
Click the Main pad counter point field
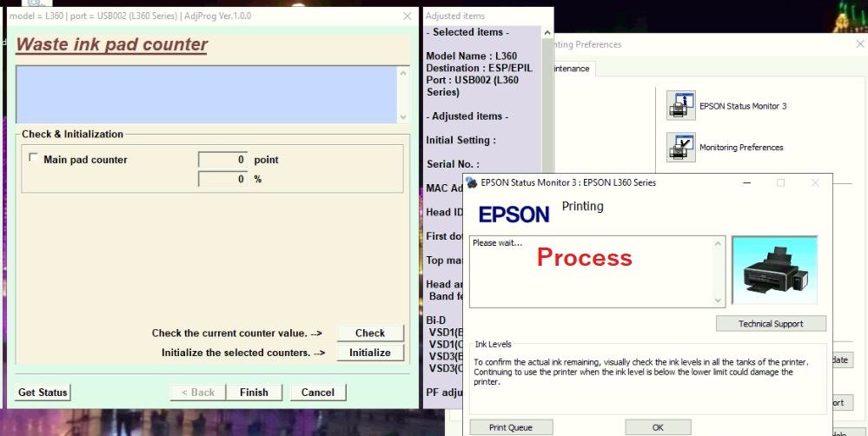222,159
